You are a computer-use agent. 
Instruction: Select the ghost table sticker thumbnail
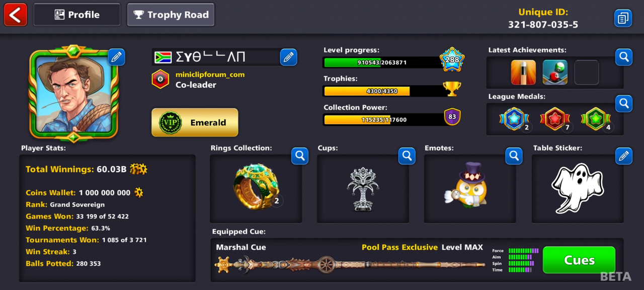pos(577,188)
